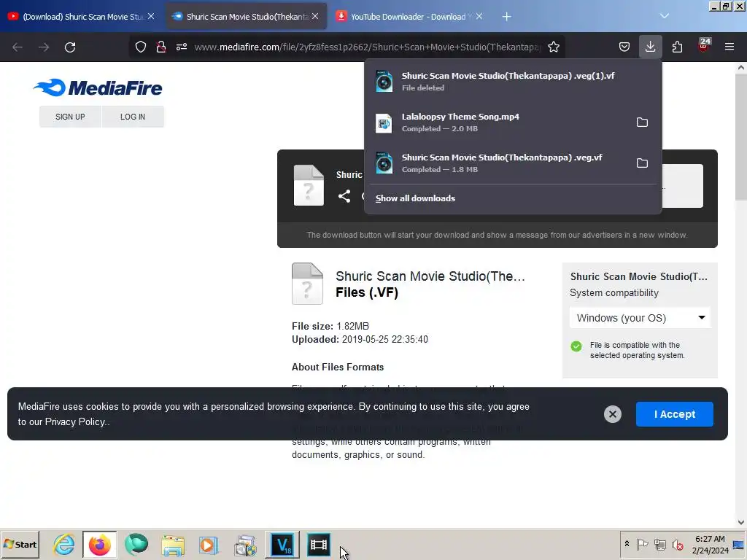Click the Action Center flag tray icon
Viewport: 747px width, 560px height.
(642, 544)
